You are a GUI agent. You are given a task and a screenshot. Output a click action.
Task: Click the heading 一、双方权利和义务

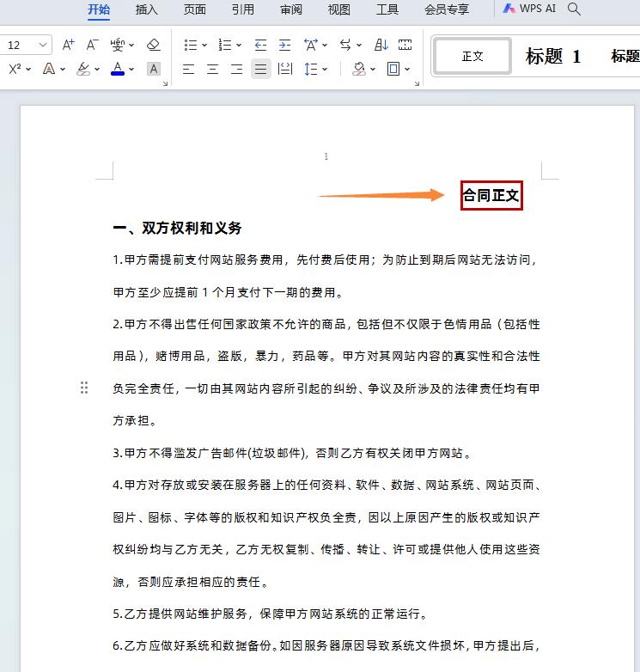(x=177, y=228)
